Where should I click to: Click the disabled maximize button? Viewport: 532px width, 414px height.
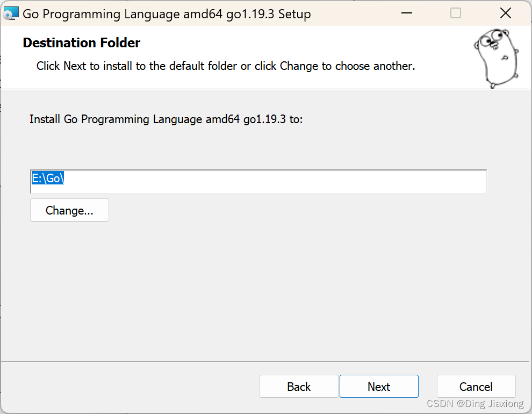pos(455,13)
